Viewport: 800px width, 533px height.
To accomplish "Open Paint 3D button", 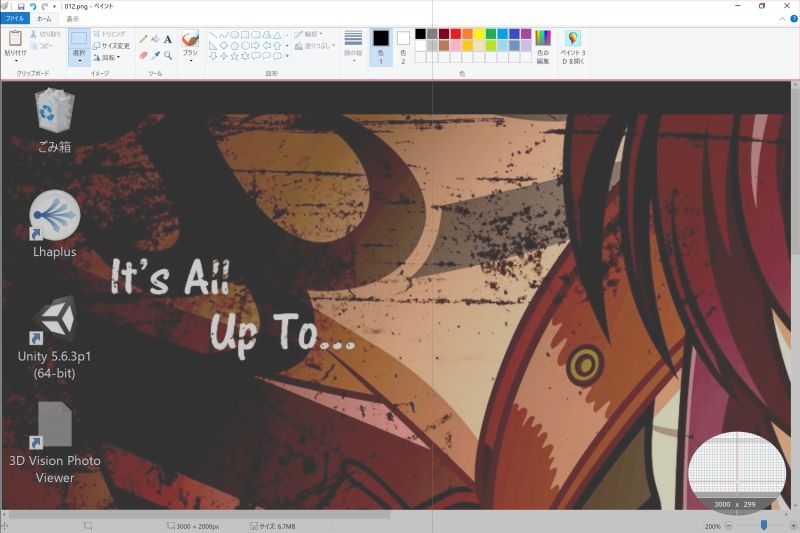I will click(573, 47).
